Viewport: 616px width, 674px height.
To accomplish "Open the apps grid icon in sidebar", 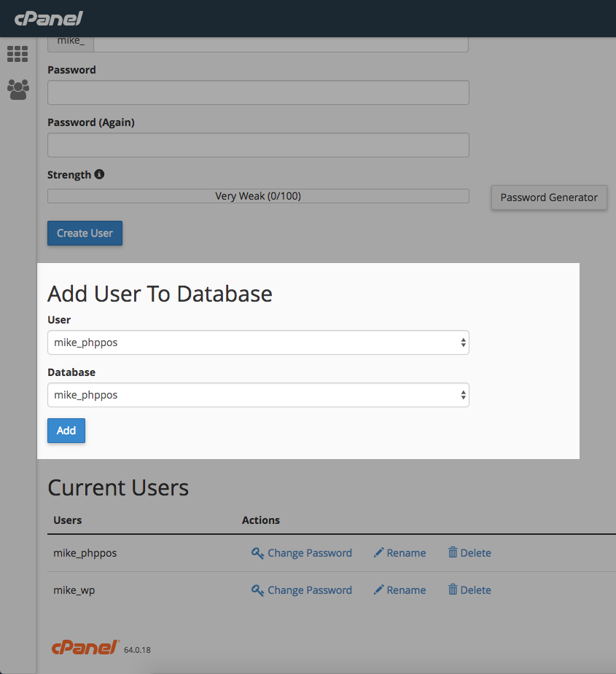I will (x=17, y=54).
